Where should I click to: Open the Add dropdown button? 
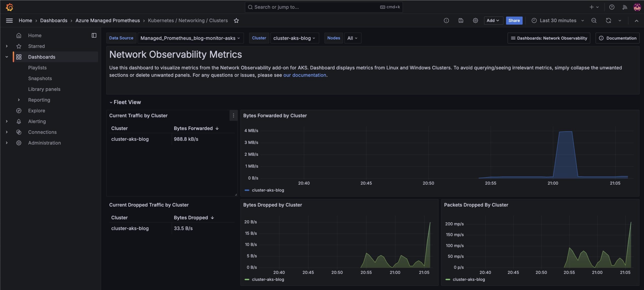[x=493, y=21]
